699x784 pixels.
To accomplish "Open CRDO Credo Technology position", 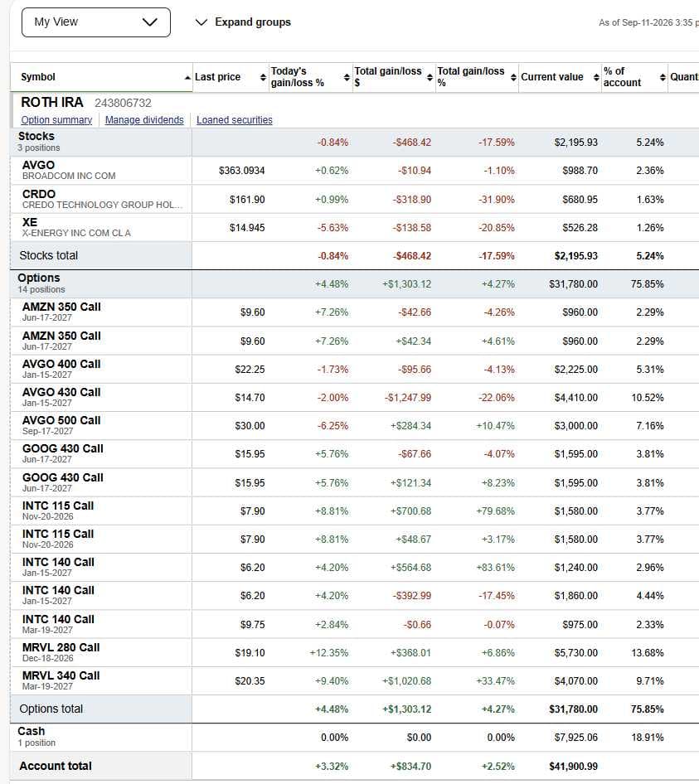I will point(39,194).
